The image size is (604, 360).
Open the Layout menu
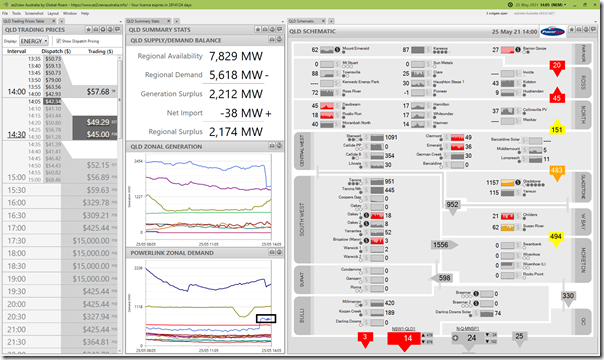(x=53, y=13)
